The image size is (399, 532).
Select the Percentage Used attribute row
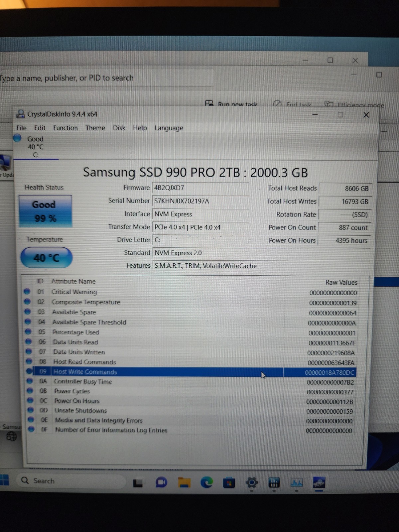191,332
